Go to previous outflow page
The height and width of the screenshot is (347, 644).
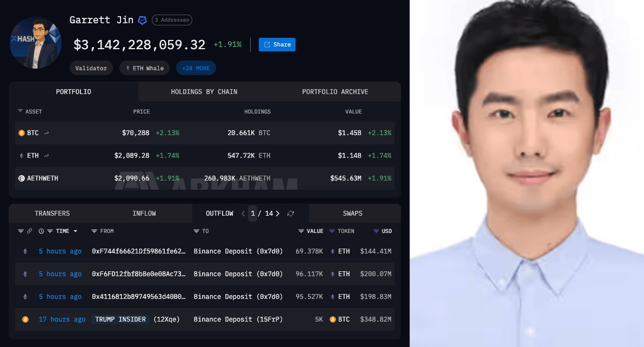tap(243, 213)
